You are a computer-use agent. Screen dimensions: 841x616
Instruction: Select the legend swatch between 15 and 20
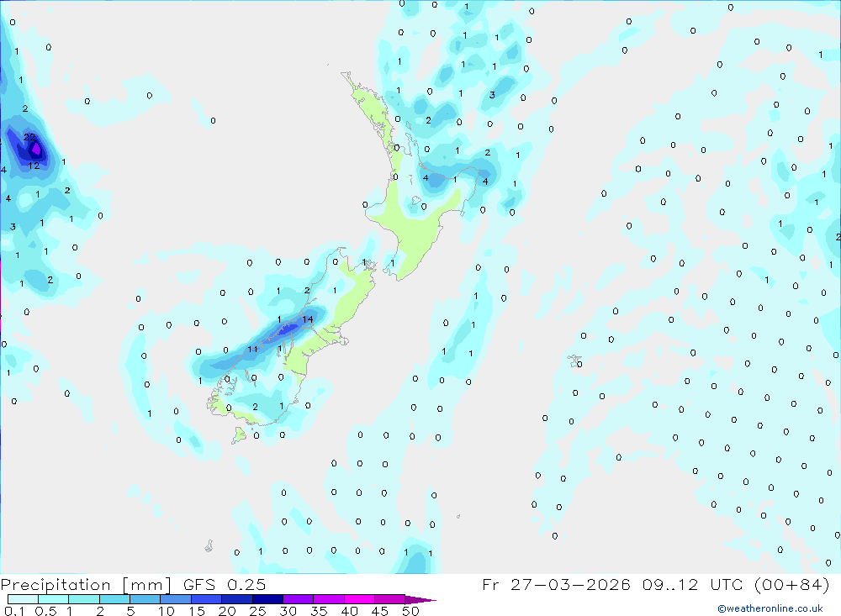pyautogui.click(x=207, y=599)
